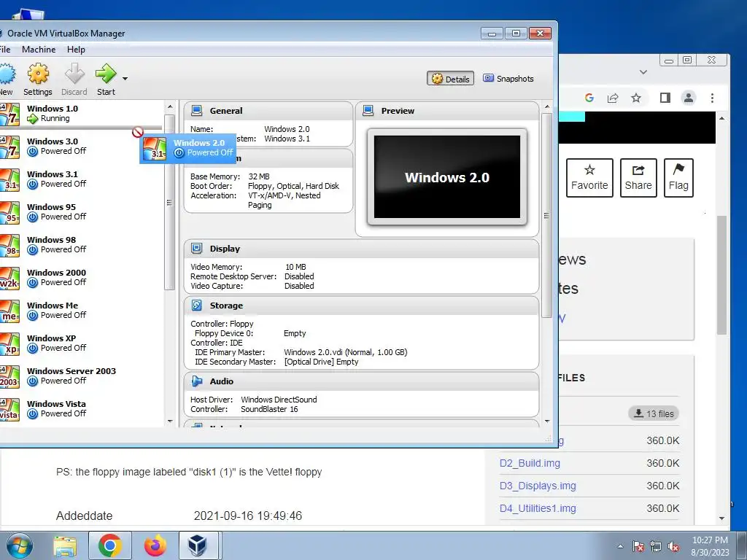Viewport: 747px width, 560px height.
Task: Open Chrome profile avatar icon
Action: tap(689, 98)
